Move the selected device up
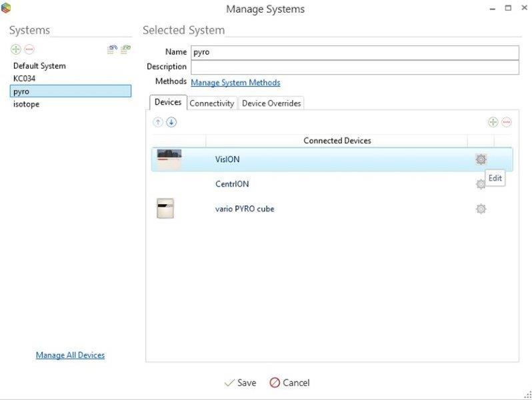532x400 pixels. tap(158, 122)
